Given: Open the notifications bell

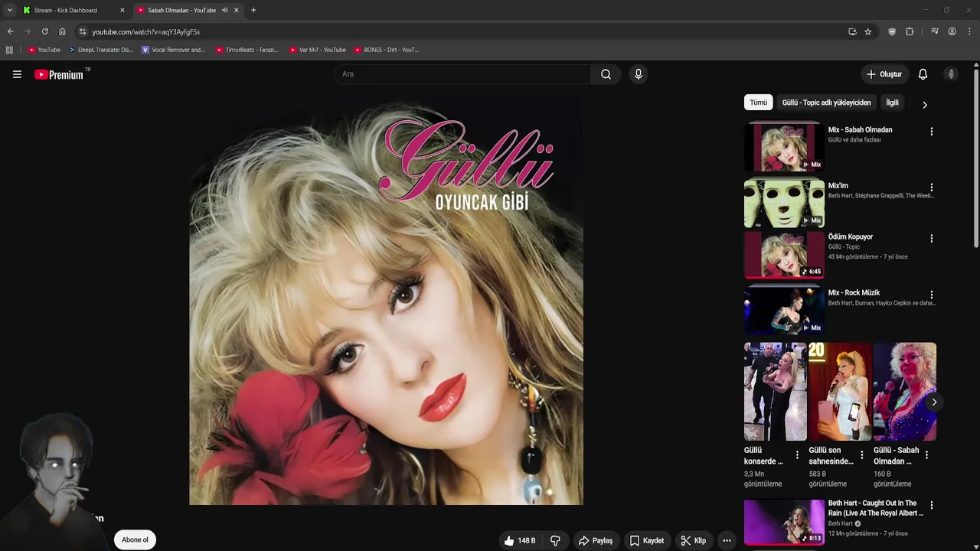Looking at the screenshot, I should [x=923, y=74].
